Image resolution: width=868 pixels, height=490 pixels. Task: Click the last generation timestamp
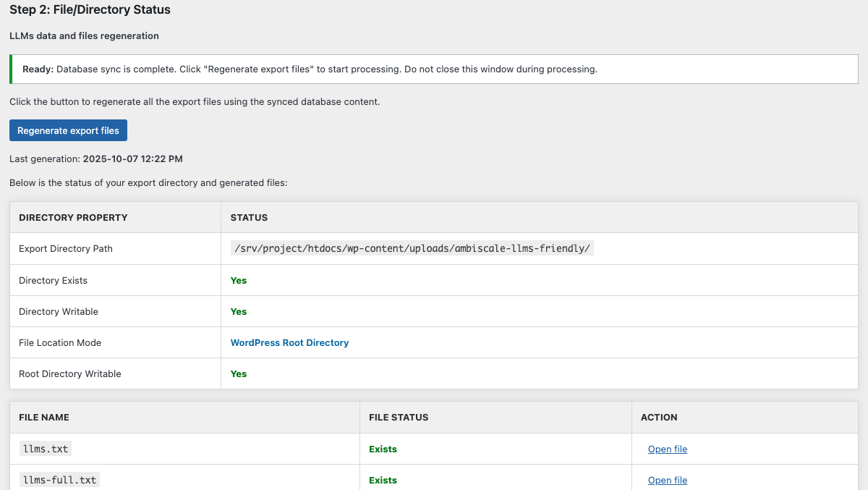pyautogui.click(x=132, y=159)
